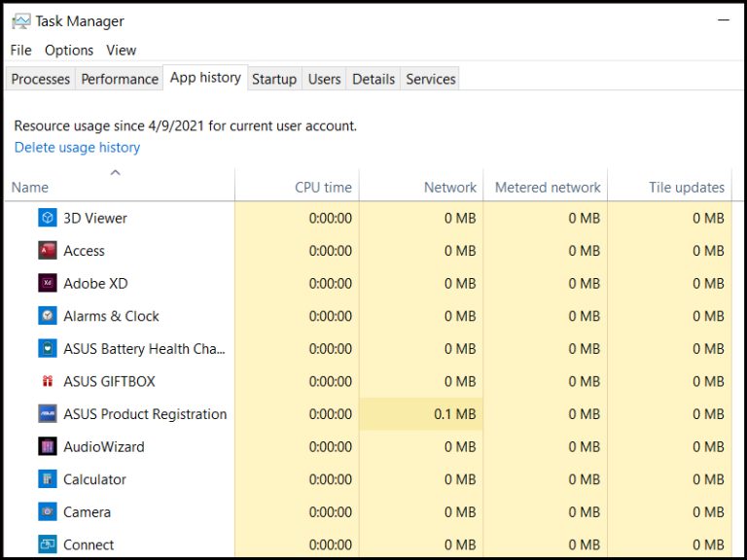Sort by the Network column header
The width and height of the screenshot is (747, 560).
(x=421, y=187)
